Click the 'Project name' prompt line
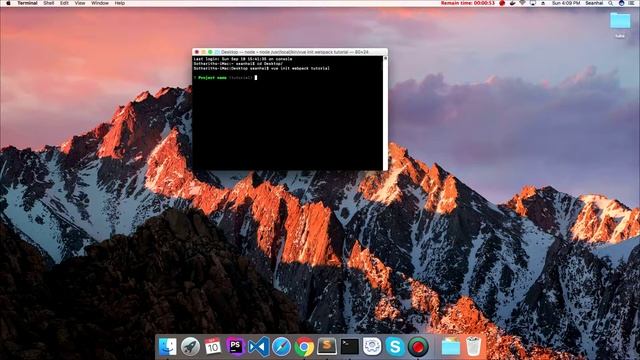 [225, 78]
